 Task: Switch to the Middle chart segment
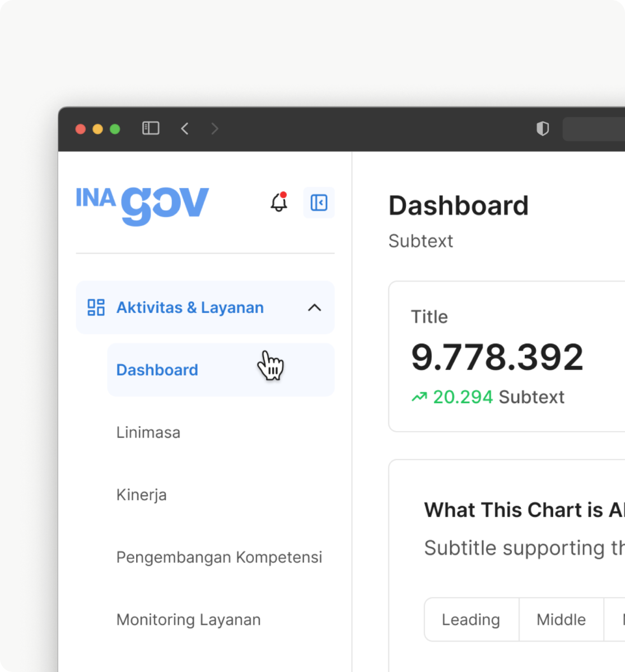(x=561, y=619)
